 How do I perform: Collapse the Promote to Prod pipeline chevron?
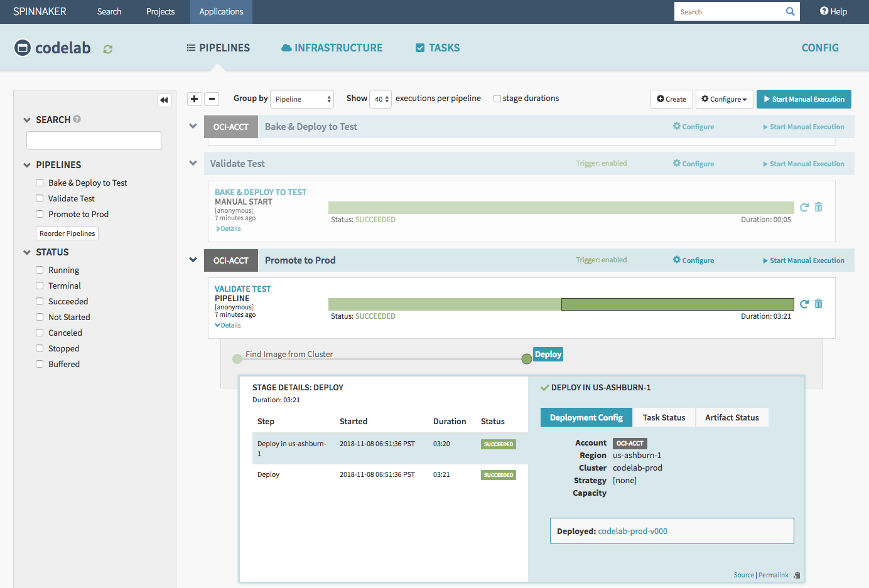coord(193,259)
